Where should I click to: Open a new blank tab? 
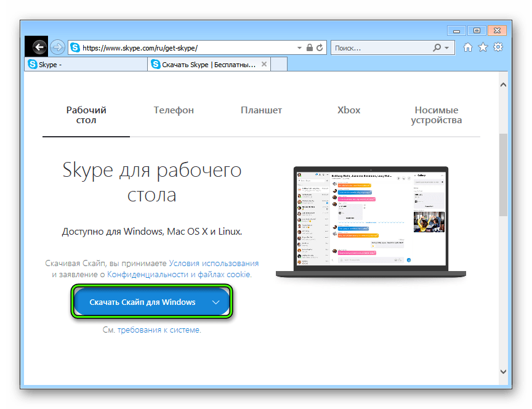[x=279, y=64]
